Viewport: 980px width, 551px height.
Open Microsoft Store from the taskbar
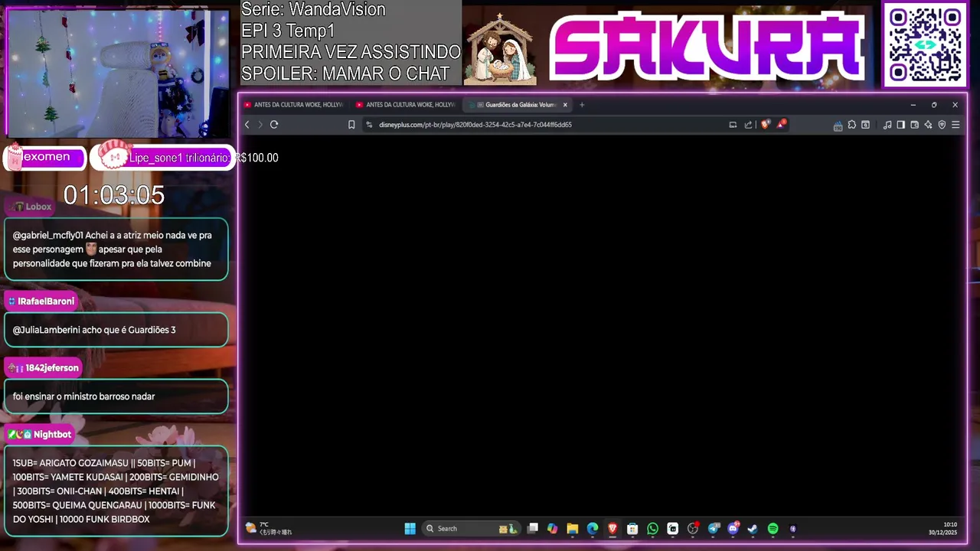[632, 529]
